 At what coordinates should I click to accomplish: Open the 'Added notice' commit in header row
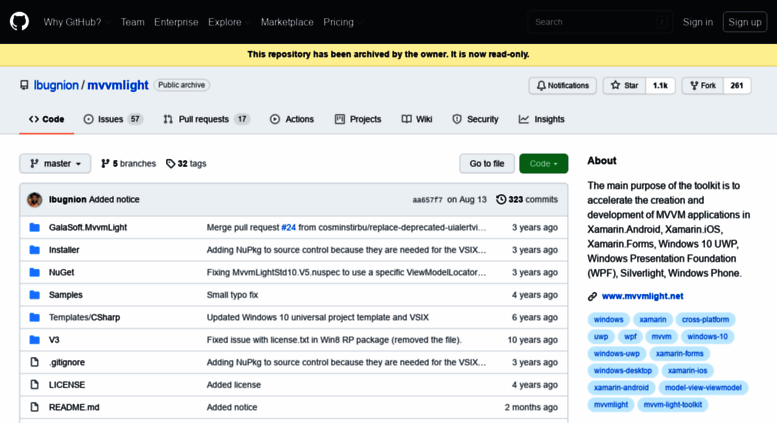[x=114, y=200]
